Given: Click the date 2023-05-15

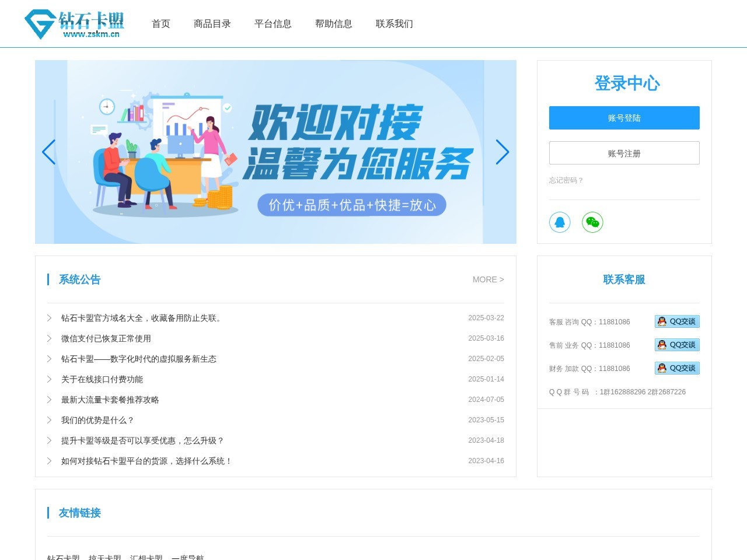Looking at the screenshot, I should [x=486, y=420].
